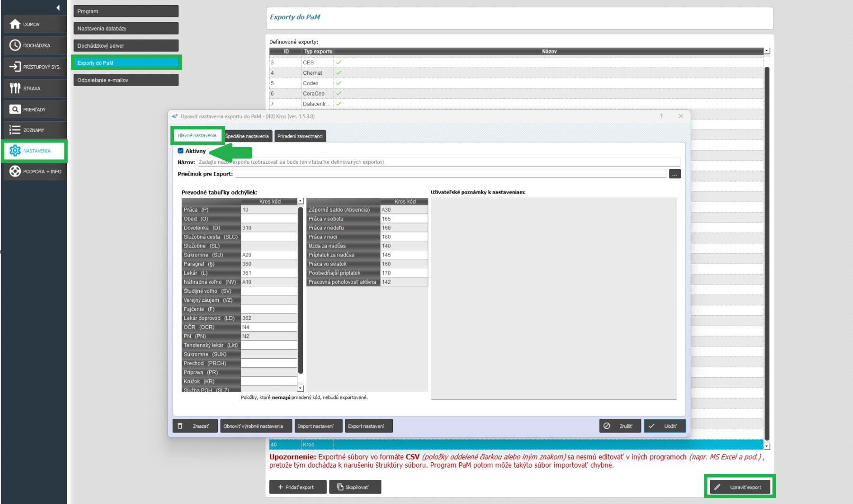The height and width of the screenshot is (504, 853).
Task: Click the Uložiť save button
Action: pos(664,426)
